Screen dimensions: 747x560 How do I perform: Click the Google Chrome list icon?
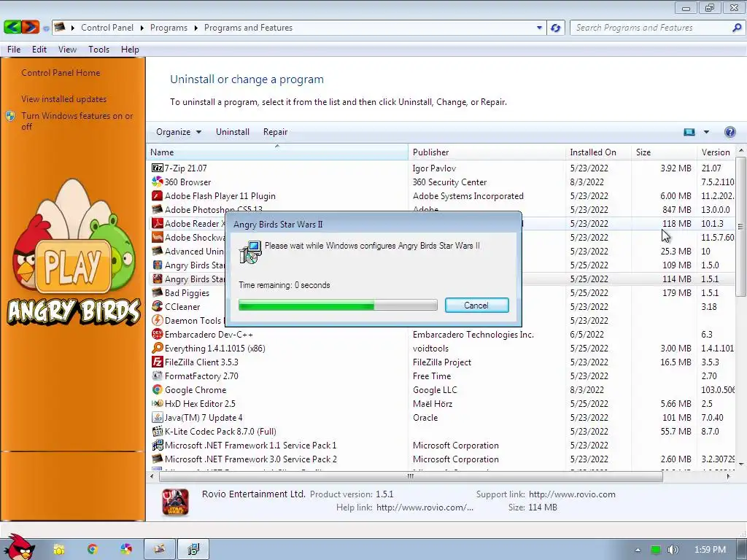(158, 389)
